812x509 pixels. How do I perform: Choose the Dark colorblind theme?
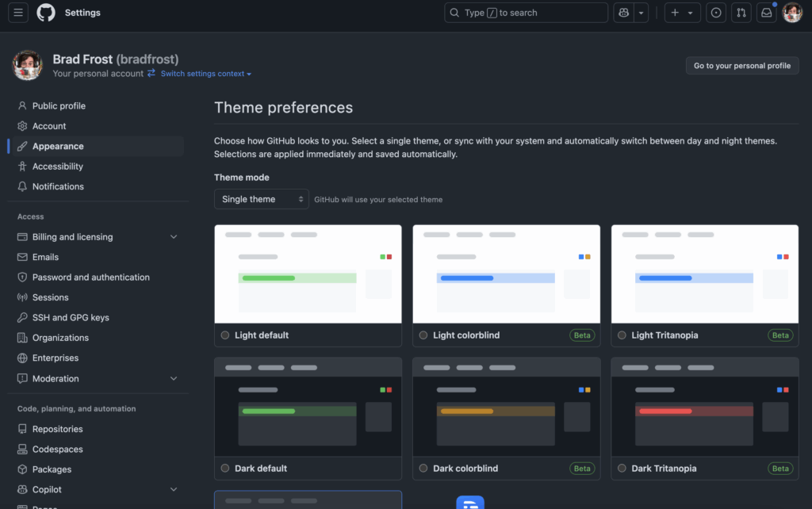coord(423,469)
